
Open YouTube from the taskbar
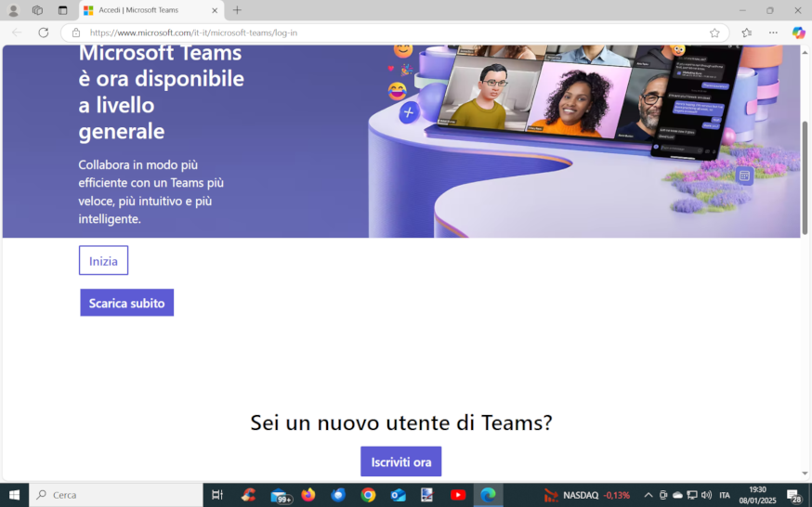(x=458, y=495)
